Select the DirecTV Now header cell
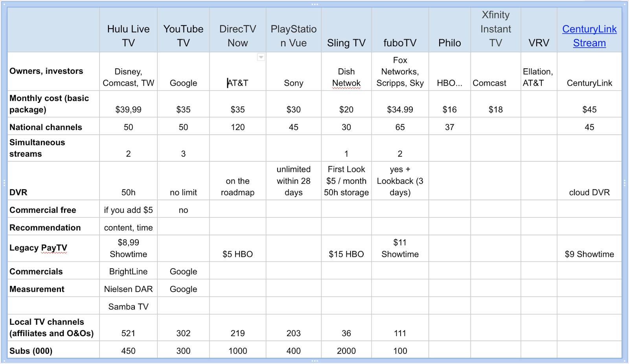The width and height of the screenshot is (629, 364). 238,30
